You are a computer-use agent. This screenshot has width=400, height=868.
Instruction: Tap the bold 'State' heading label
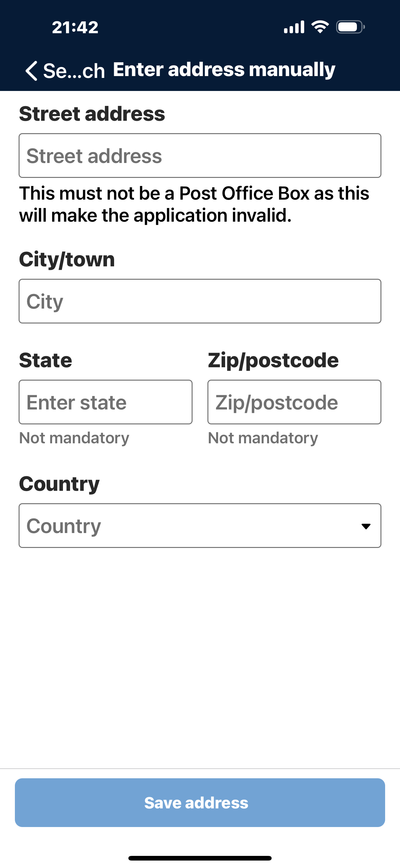(46, 360)
